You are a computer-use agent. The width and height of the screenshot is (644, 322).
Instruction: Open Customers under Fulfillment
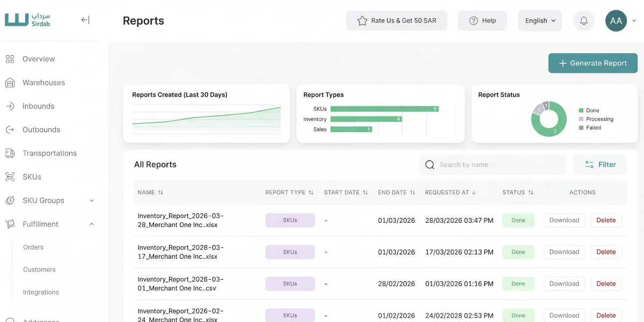[x=39, y=270]
